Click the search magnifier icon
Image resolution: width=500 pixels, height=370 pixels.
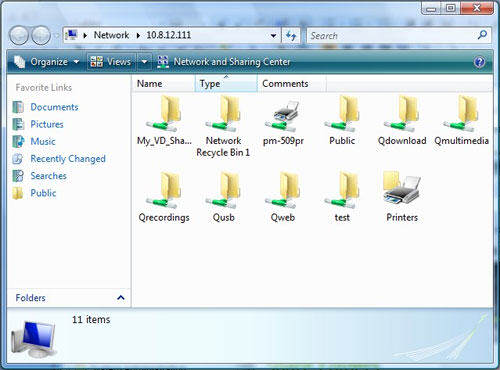(482, 35)
